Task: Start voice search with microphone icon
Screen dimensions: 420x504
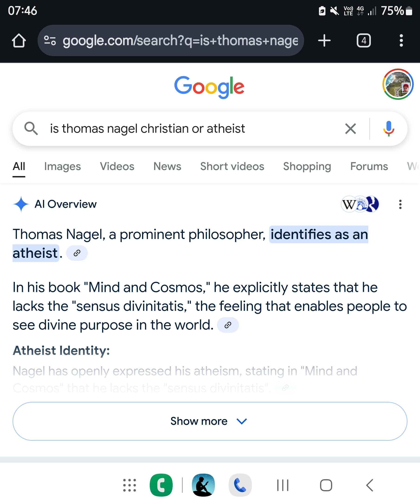Action: [x=388, y=129]
